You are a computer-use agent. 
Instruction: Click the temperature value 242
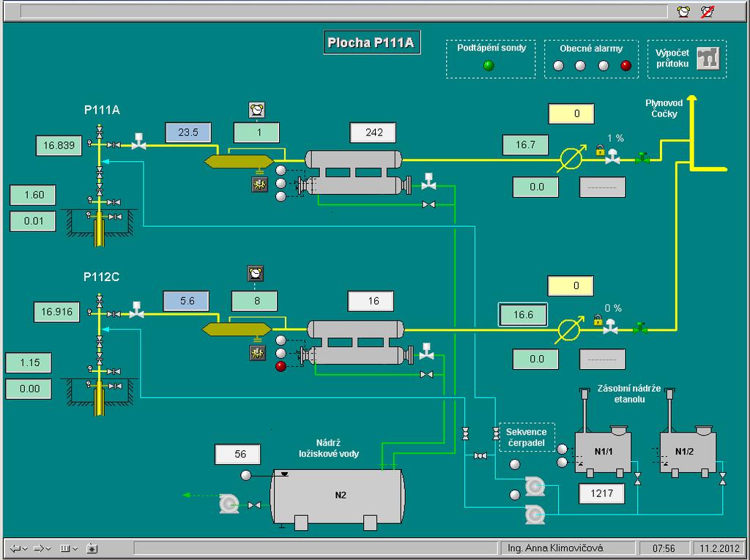(373, 132)
